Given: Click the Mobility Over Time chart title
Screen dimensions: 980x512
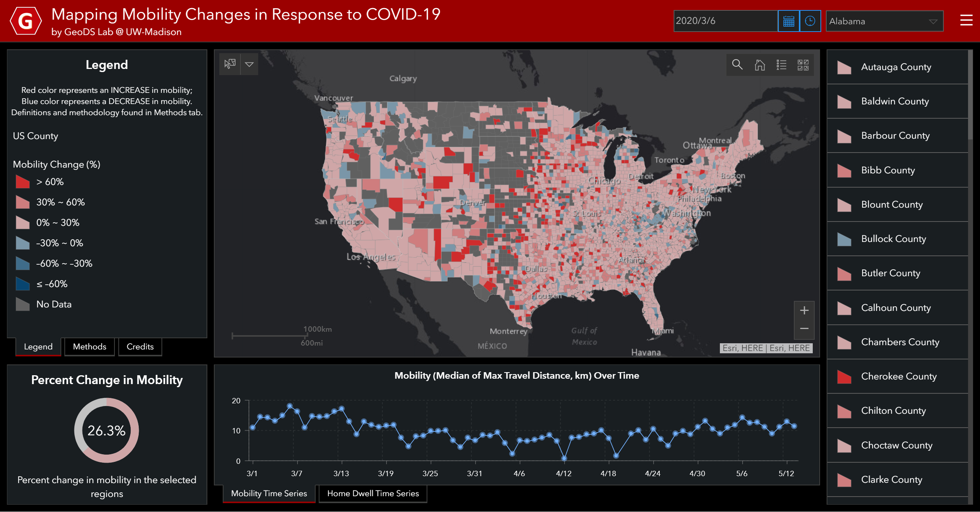Looking at the screenshot, I should click(x=516, y=376).
